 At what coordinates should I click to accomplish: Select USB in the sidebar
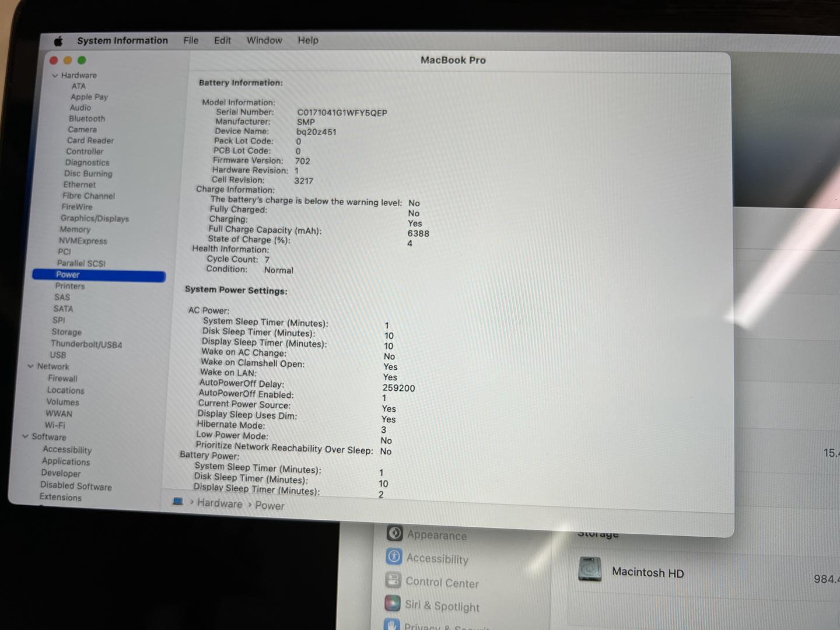coord(58,355)
